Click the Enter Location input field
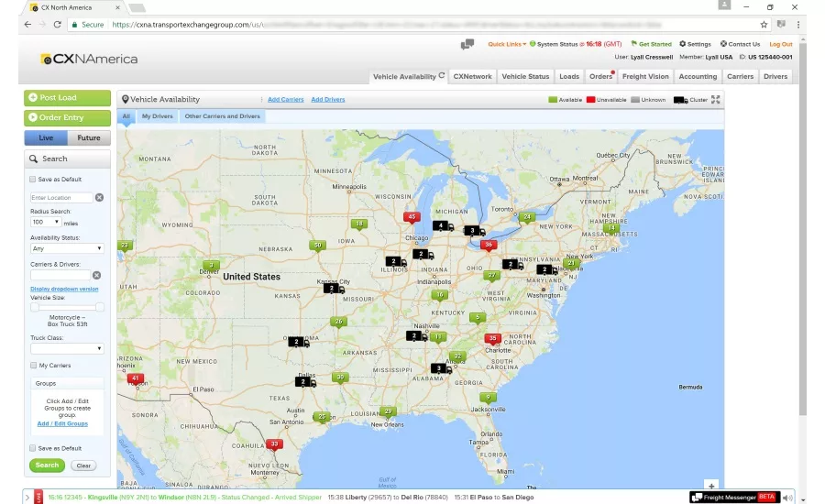Viewport: 825px width, 504px height. [x=61, y=197]
